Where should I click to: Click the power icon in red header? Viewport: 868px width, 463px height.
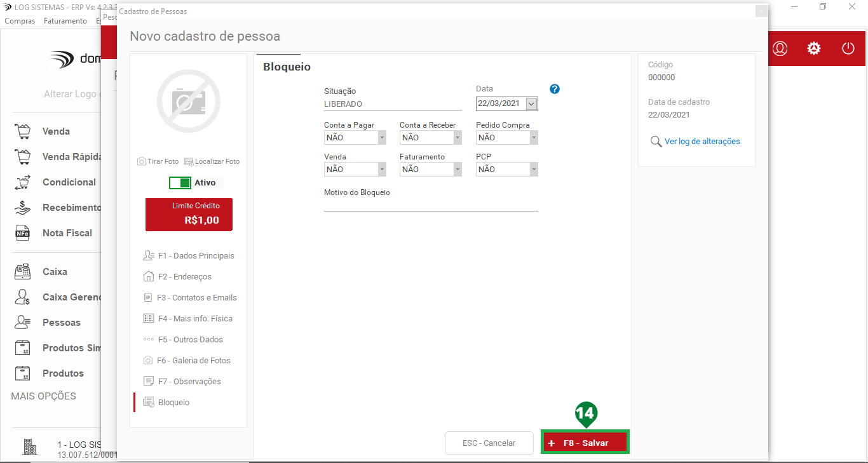click(x=848, y=48)
